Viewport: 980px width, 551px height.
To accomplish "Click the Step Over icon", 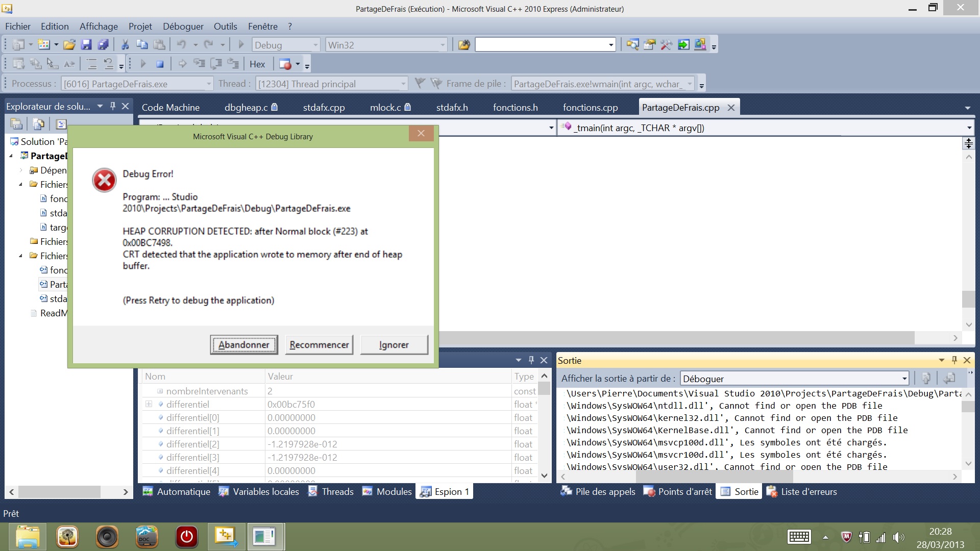I will click(x=216, y=64).
